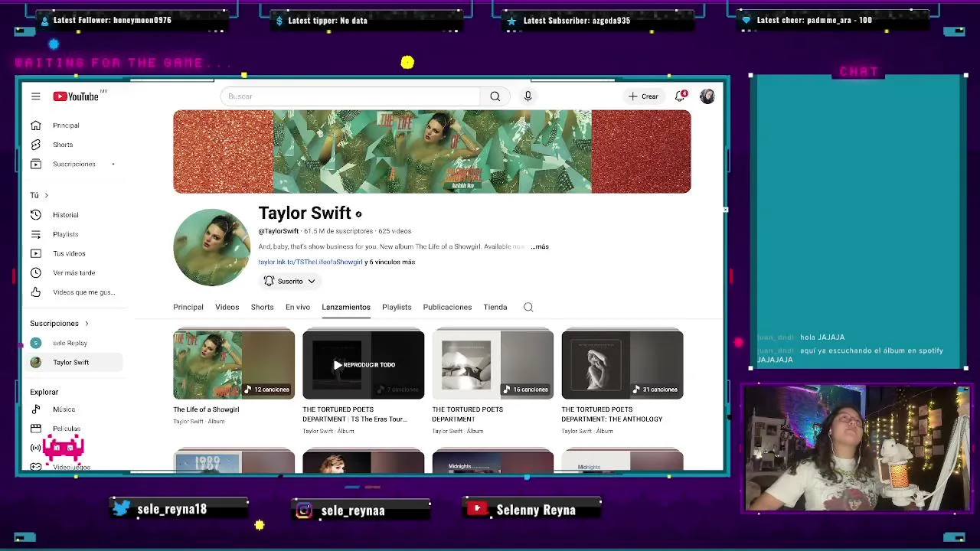Expand the Suscrito dropdown button
Screen dimensions: 980x551
(x=289, y=282)
